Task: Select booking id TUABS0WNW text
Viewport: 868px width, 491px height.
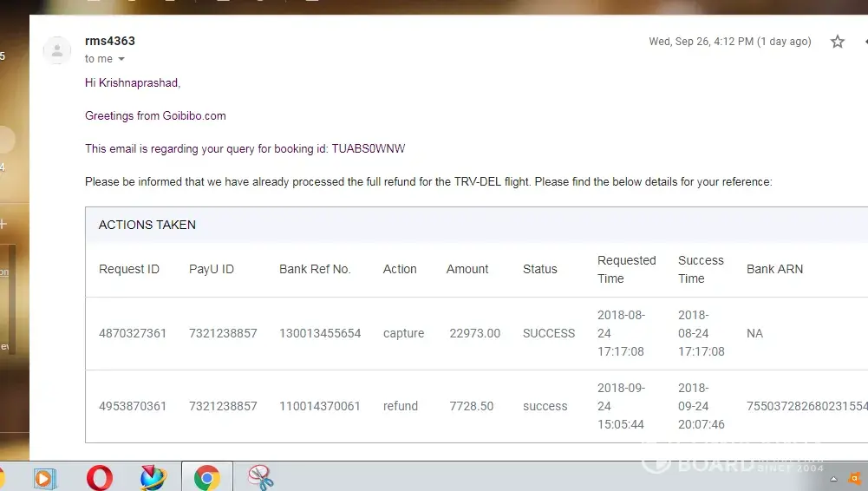Action: (x=369, y=149)
